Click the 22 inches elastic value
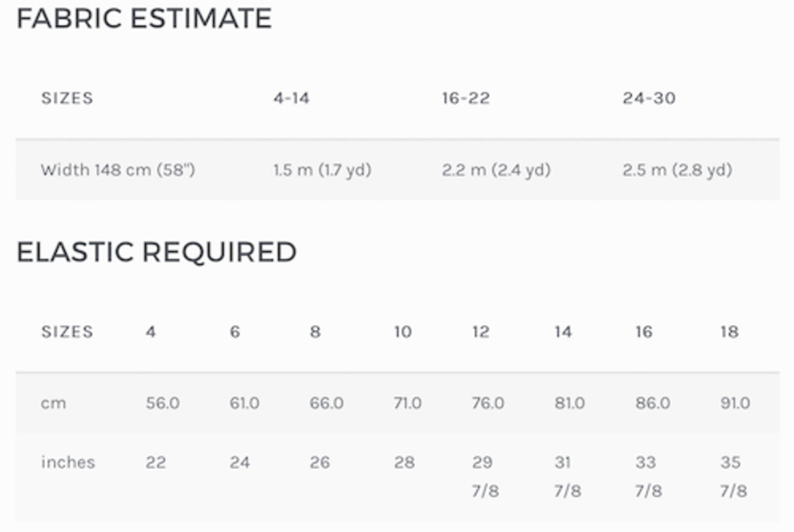The width and height of the screenshot is (794, 532). (156, 462)
